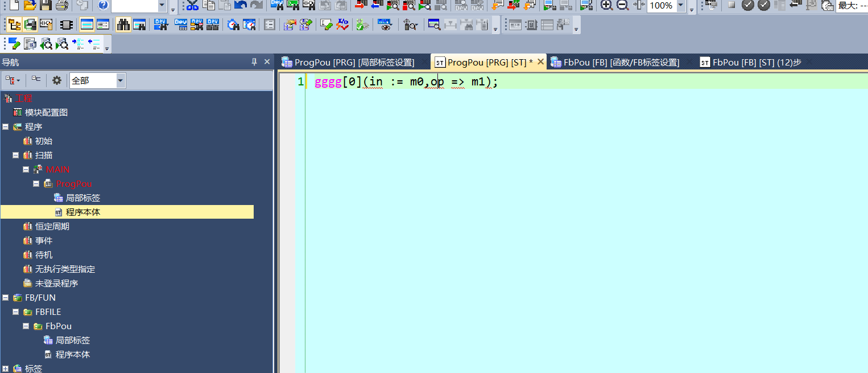Viewport: 868px width, 373px height.
Task: Click the blue Help question mark icon
Action: point(103,6)
